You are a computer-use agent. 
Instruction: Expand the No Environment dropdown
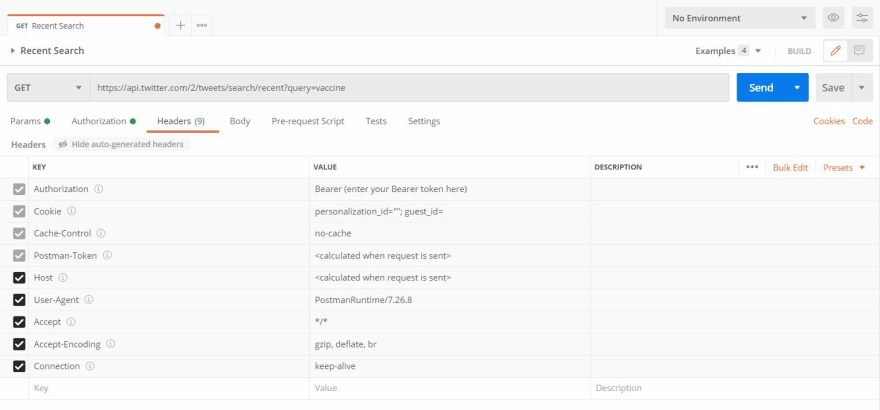[x=740, y=18]
